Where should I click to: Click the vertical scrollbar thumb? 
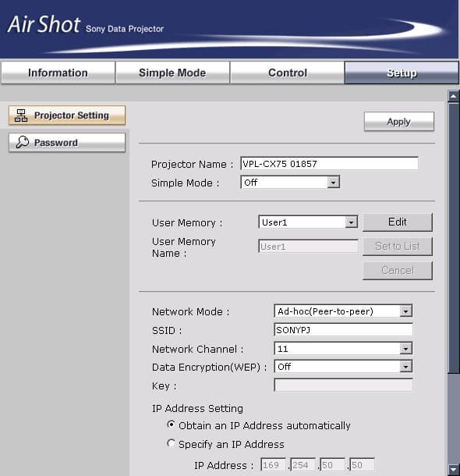click(x=454, y=238)
